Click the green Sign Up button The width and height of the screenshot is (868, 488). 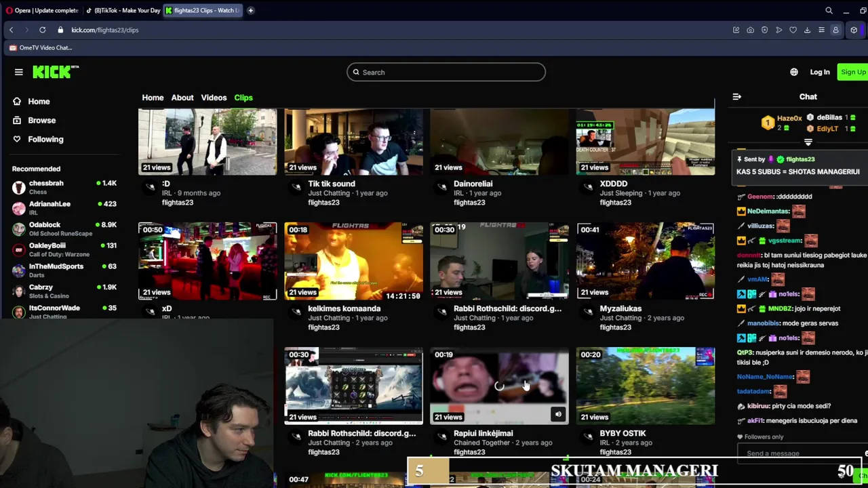[852, 72]
